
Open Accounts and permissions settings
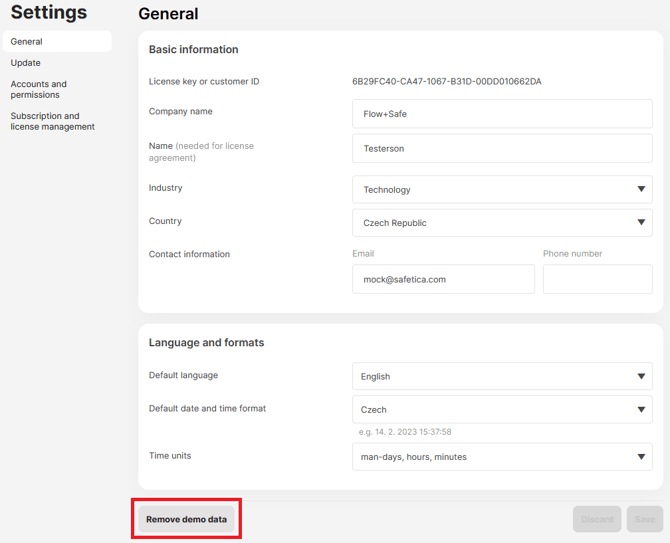point(40,90)
